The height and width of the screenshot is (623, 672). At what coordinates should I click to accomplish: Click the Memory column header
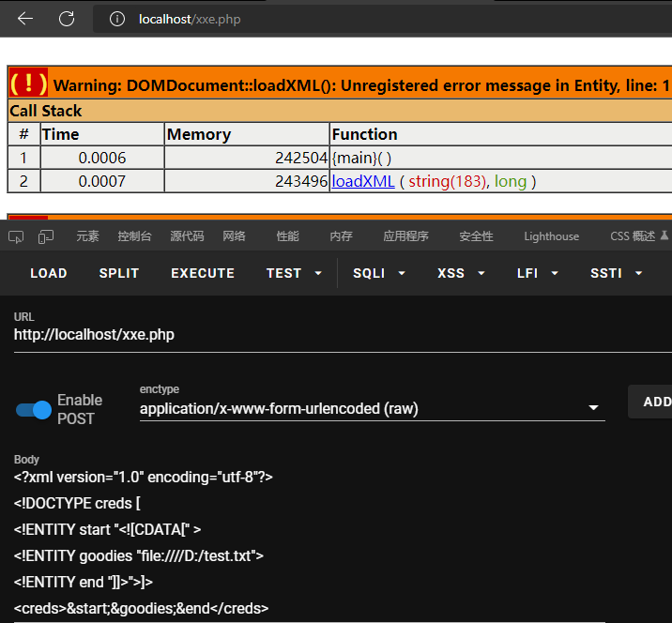point(247,134)
